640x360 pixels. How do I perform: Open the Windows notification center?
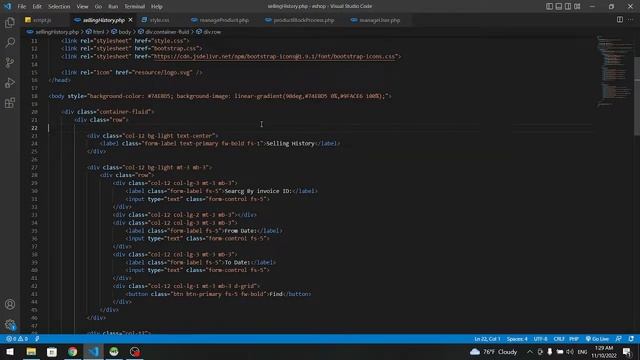627,352
